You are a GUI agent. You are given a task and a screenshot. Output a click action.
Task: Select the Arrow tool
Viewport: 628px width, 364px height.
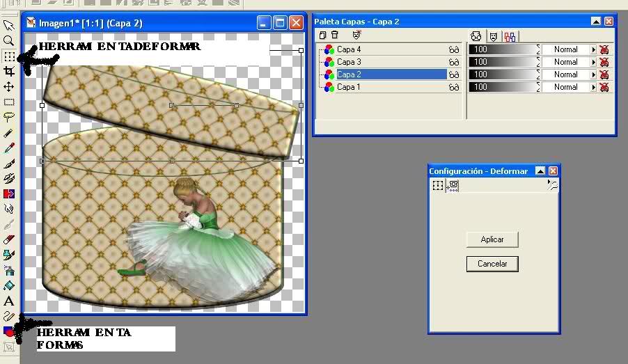[9, 25]
